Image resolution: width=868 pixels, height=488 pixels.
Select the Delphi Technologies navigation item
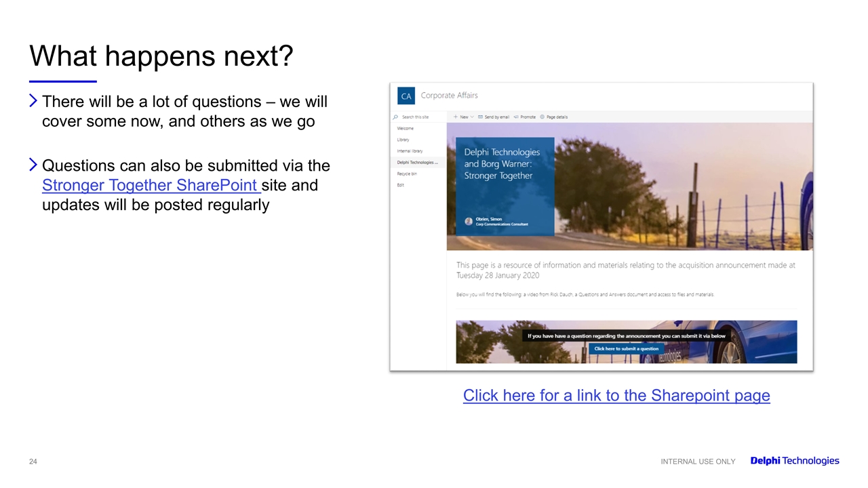click(417, 163)
